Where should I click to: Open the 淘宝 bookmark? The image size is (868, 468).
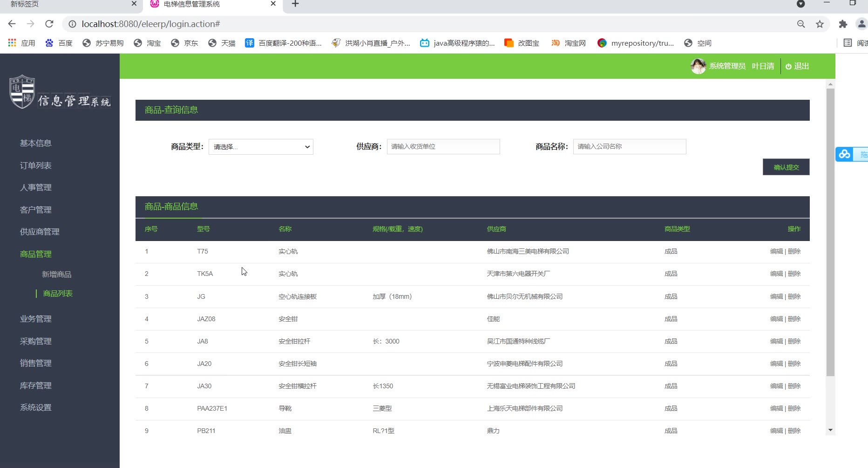point(147,43)
